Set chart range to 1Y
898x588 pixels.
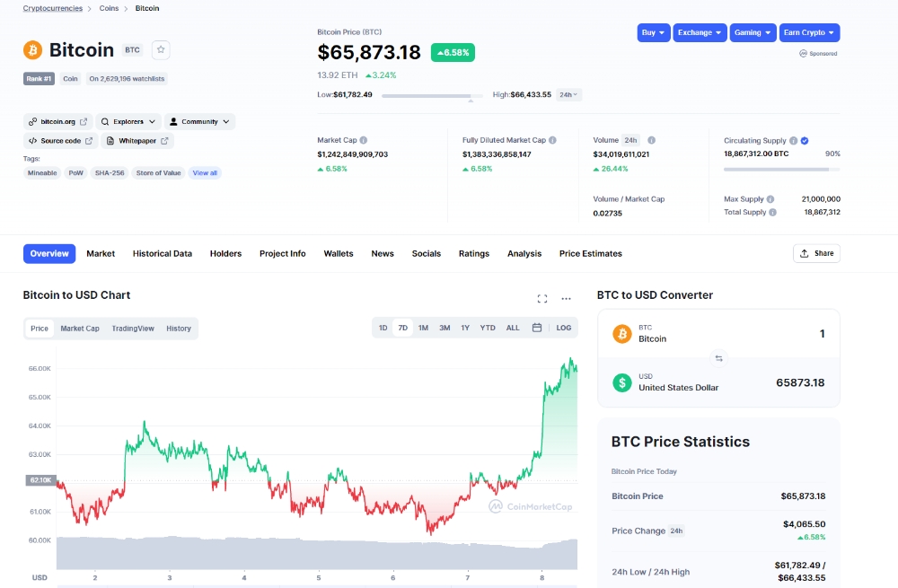pyautogui.click(x=465, y=328)
